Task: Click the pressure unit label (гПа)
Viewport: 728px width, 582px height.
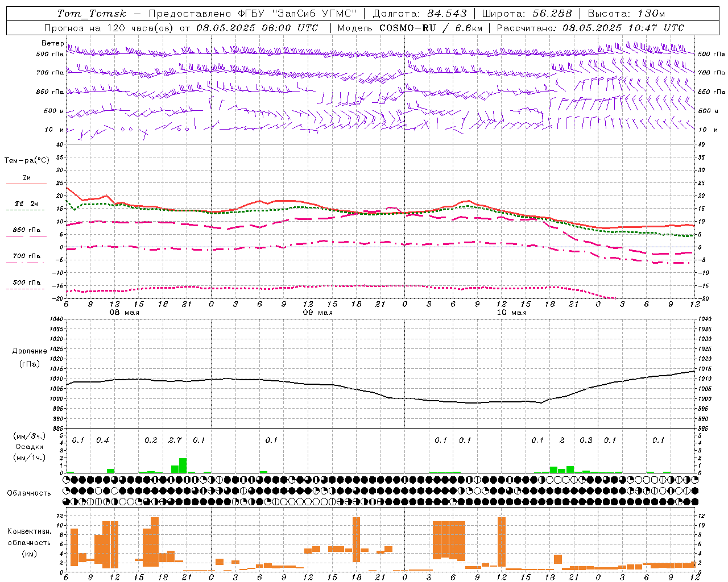Action: click(30, 364)
